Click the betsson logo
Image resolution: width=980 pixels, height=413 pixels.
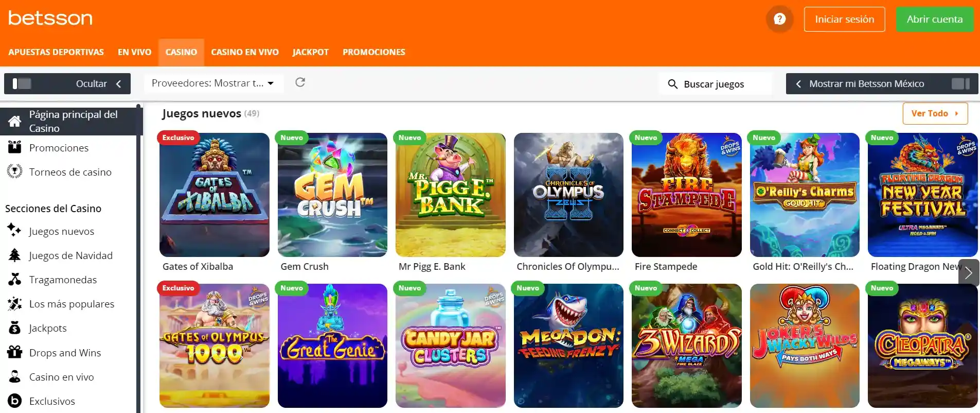(50, 18)
